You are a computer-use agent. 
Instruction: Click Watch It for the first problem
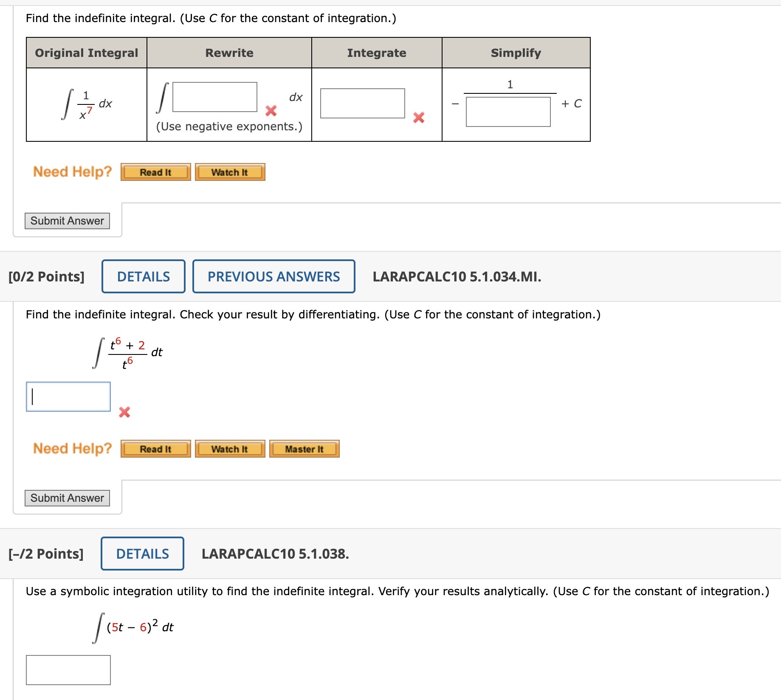pos(229,171)
